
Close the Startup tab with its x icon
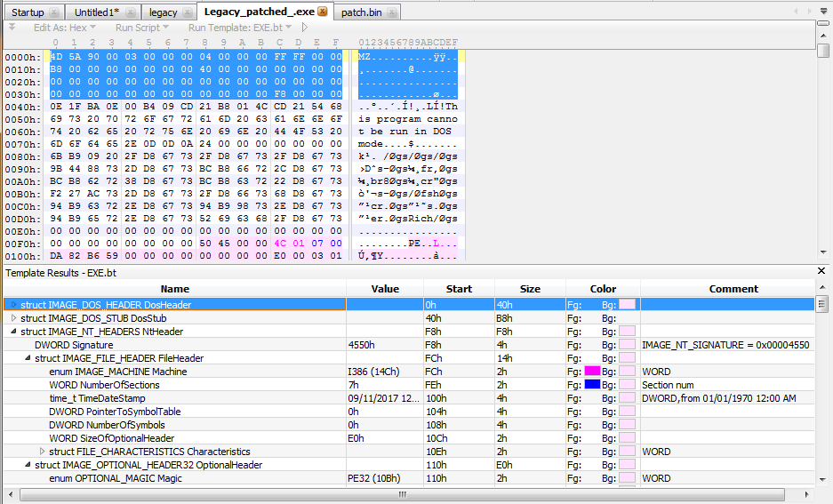coord(54,12)
